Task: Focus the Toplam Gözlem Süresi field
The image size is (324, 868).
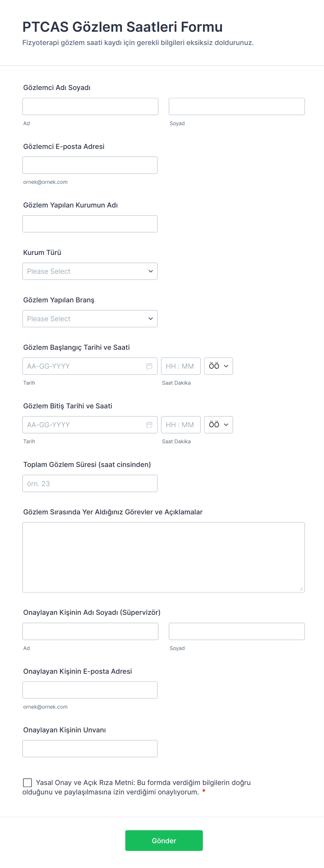Action: coord(90,483)
